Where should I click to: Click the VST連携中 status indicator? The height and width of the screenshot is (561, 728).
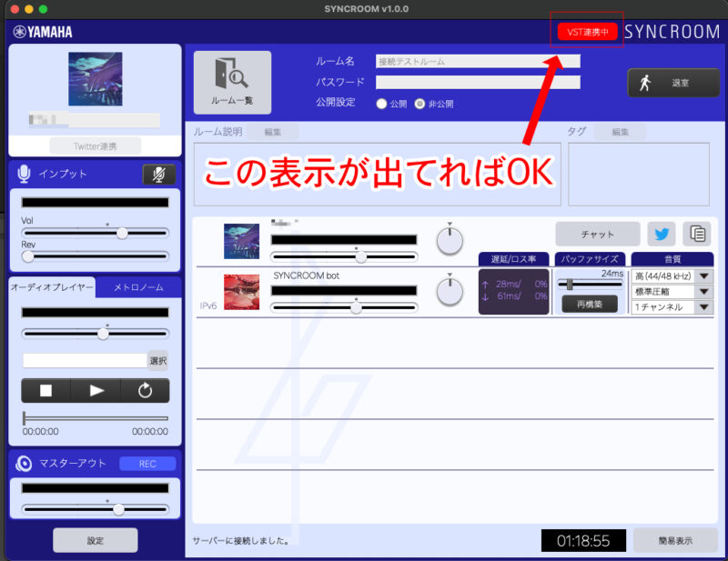tap(587, 32)
